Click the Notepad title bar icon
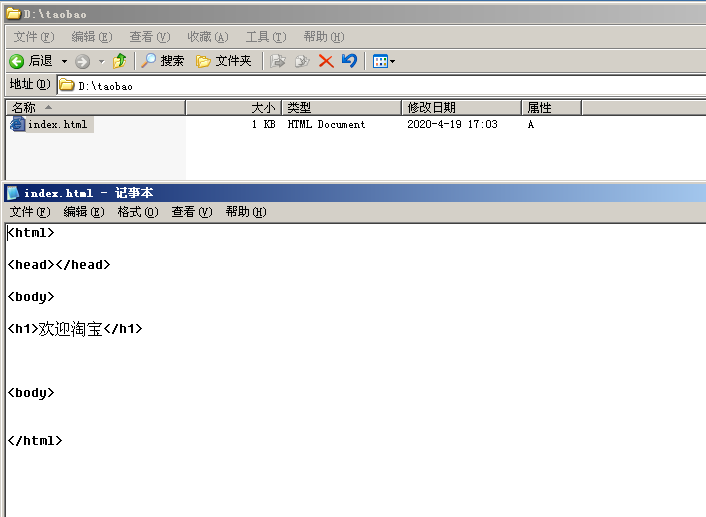 pos(13,193)
